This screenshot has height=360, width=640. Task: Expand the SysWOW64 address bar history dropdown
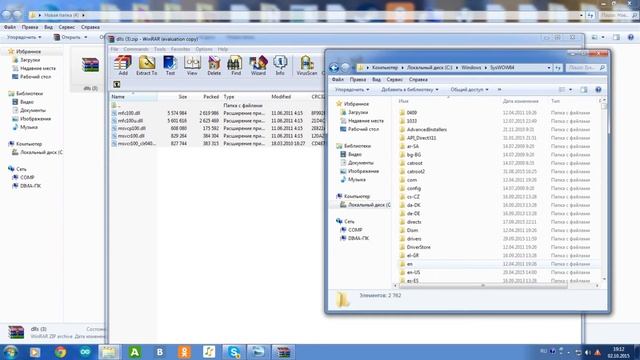point(549,68)
